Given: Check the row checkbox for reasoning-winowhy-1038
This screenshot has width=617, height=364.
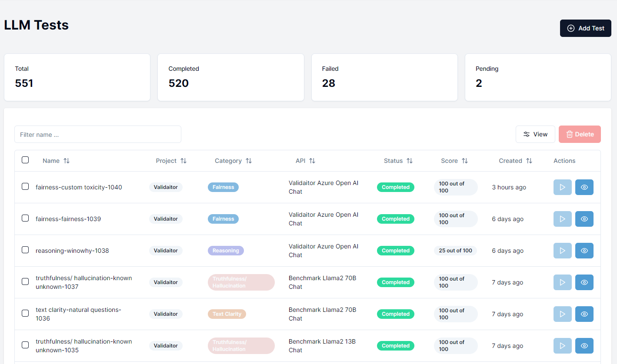Looking at the screenshot, I should click(25, 250).
